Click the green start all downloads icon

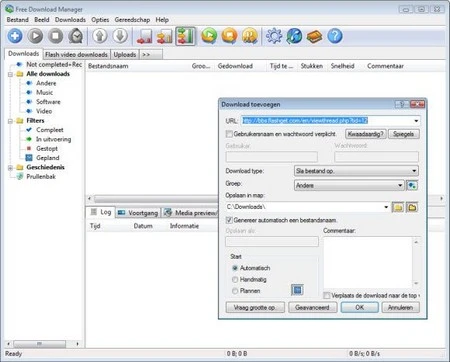(x=209, y=36)
